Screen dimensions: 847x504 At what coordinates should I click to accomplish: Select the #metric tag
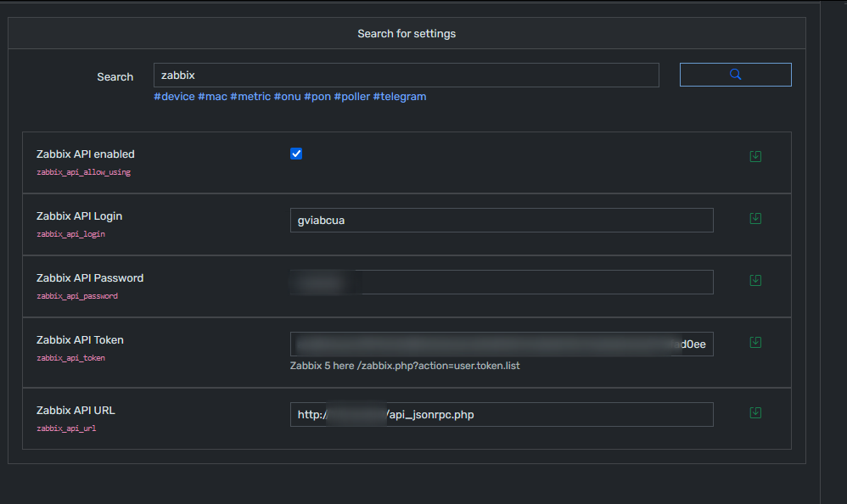tap(250, 97)
